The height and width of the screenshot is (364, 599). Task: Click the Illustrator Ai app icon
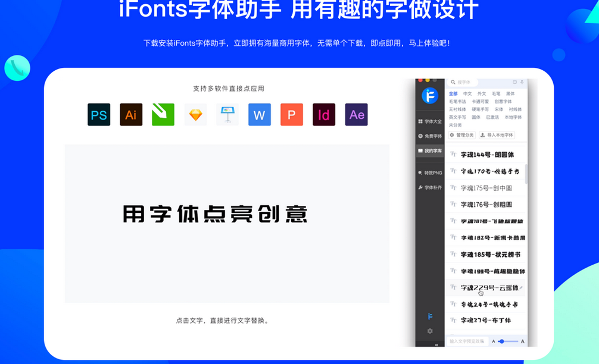click(131, 114)
